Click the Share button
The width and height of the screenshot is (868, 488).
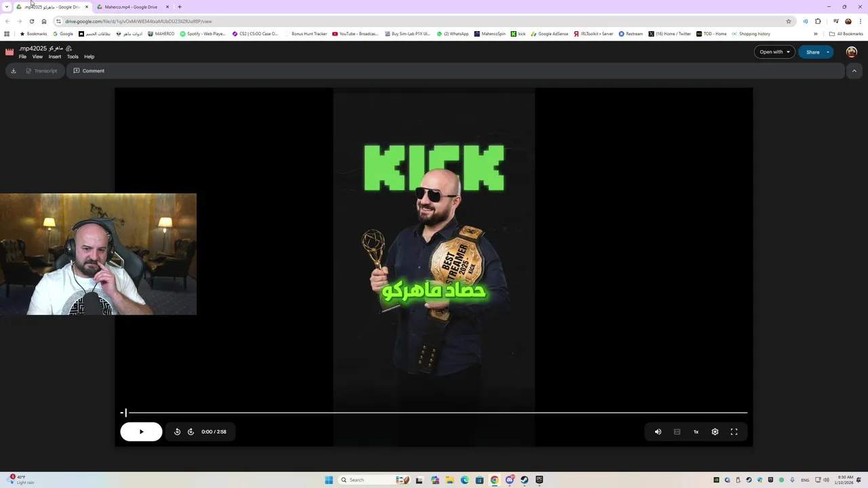click(812, 52)
